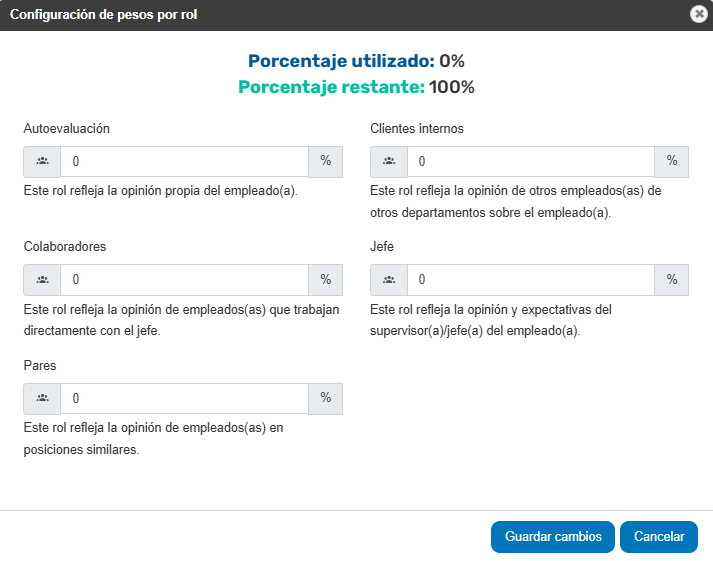Save with the Guardar cambios button
713x561 pixels.
coord(553,537)
